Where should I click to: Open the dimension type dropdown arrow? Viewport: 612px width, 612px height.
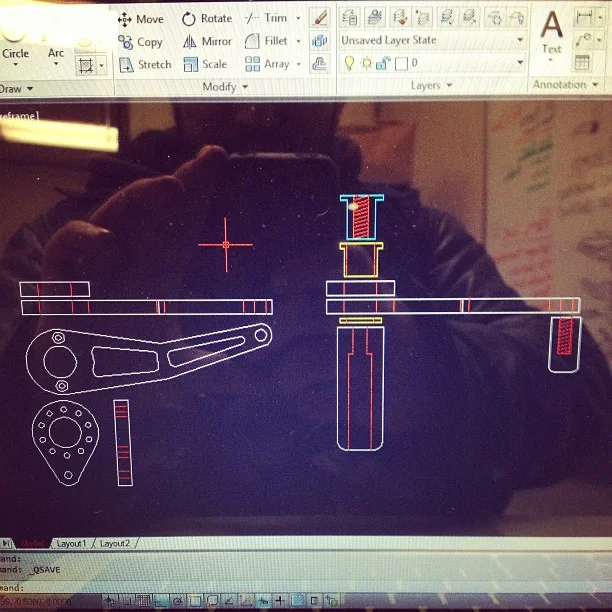tap(600, 17)
